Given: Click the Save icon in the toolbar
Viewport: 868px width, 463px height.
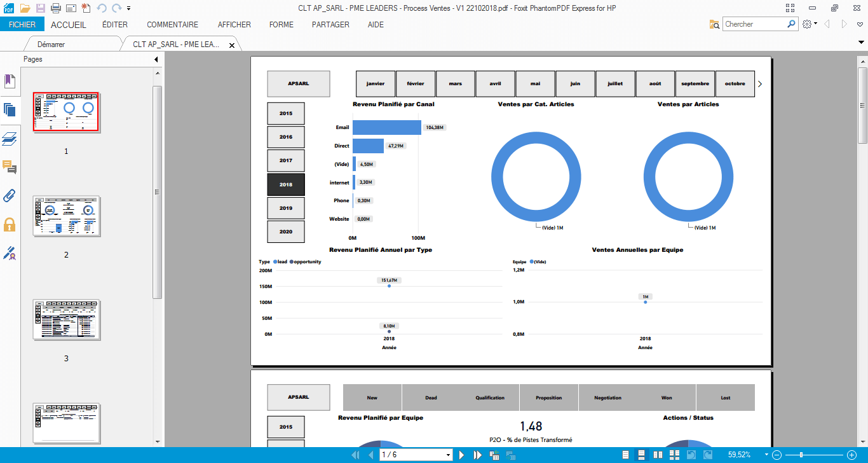Looking at the screenshot, I should (41, 8).
